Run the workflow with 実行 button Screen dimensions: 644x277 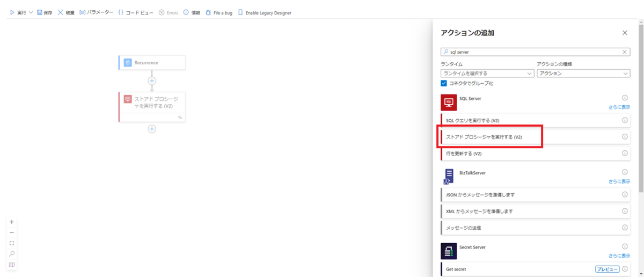18,12
